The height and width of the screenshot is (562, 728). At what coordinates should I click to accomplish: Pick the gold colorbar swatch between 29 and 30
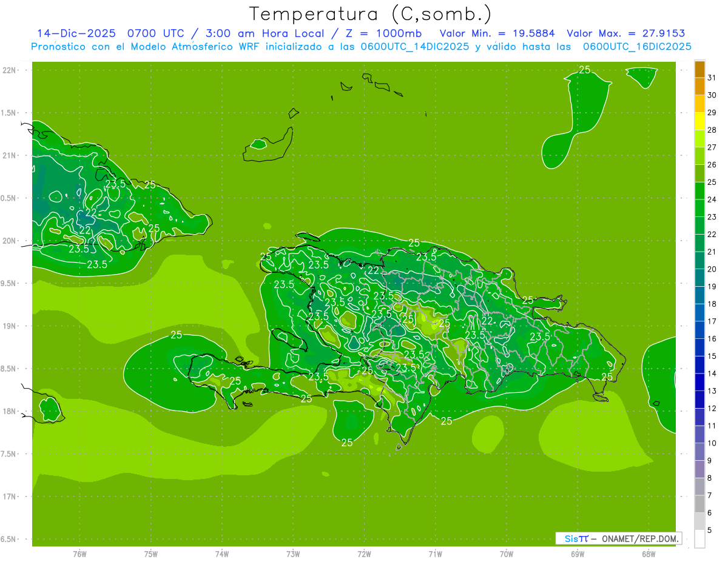[x=699, y=104]
